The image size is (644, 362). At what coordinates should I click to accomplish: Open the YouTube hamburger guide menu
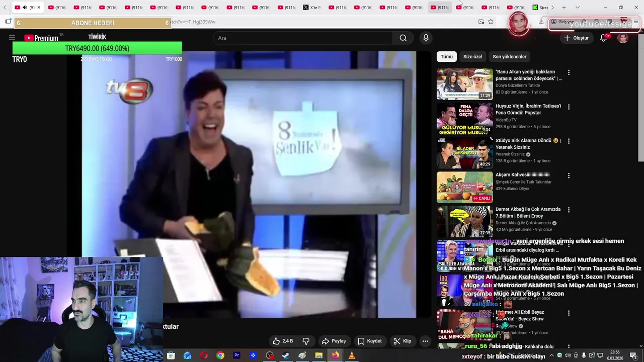12,38
